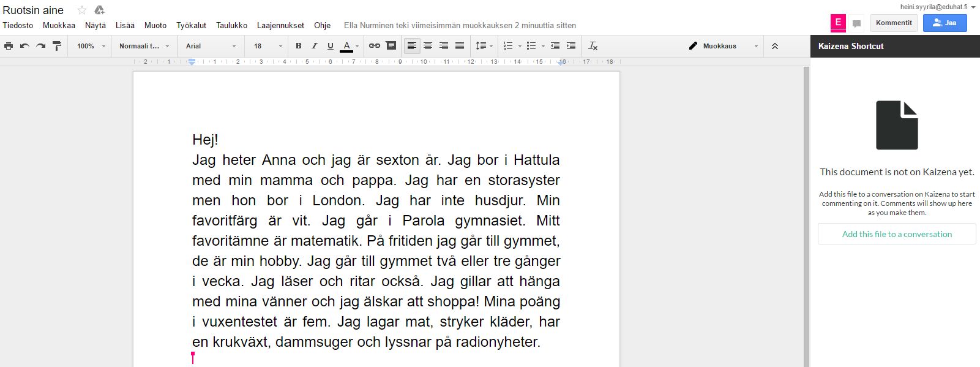Open the 100% zoom dropdown
This screenshot has width=980, height=367.
click(91, 46)
